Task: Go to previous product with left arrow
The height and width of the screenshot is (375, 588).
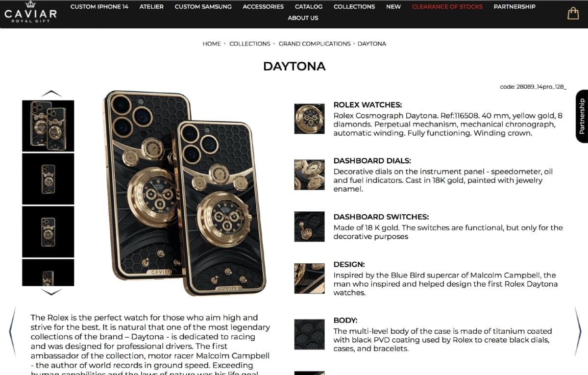Action: (13, 331)
